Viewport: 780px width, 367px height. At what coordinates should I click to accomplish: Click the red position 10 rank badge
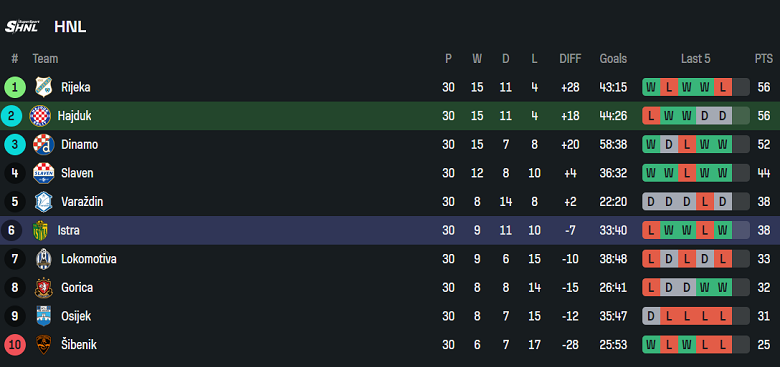click(14, 345)
